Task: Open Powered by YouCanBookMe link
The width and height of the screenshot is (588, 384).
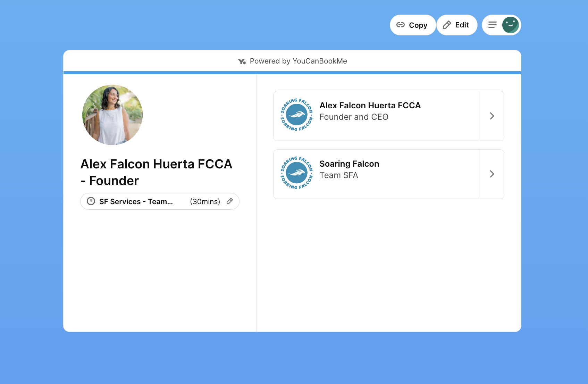Action: click(x=292, y=61)
